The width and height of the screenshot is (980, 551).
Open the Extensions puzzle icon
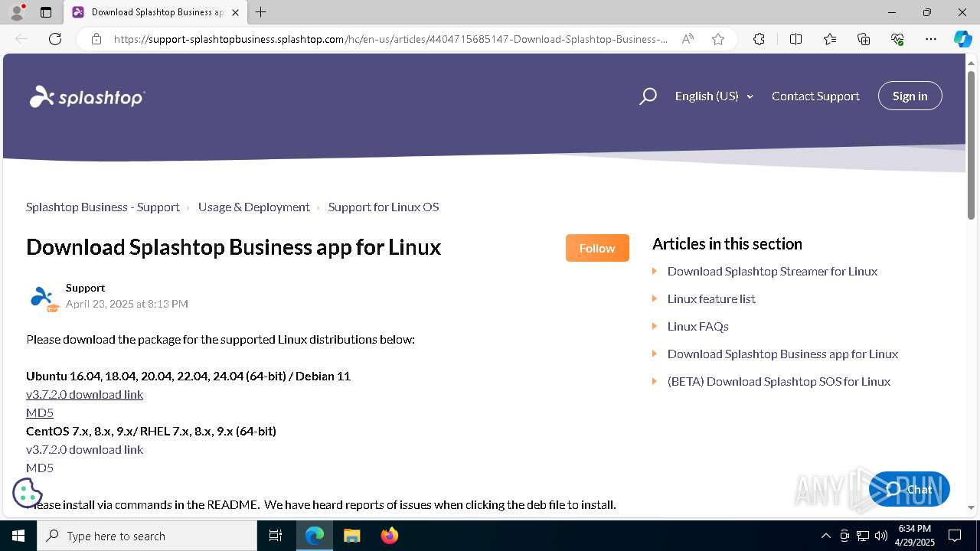[x=759, y=39]
